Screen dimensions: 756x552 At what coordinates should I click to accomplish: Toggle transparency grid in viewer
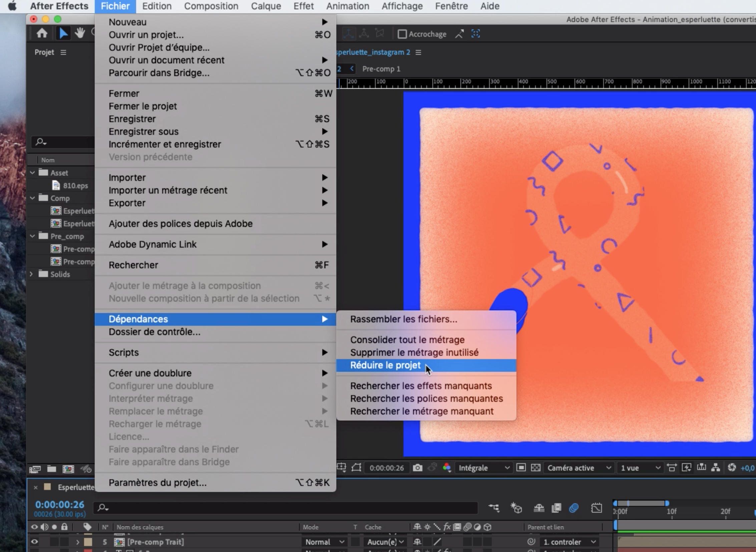click(535, 468)
